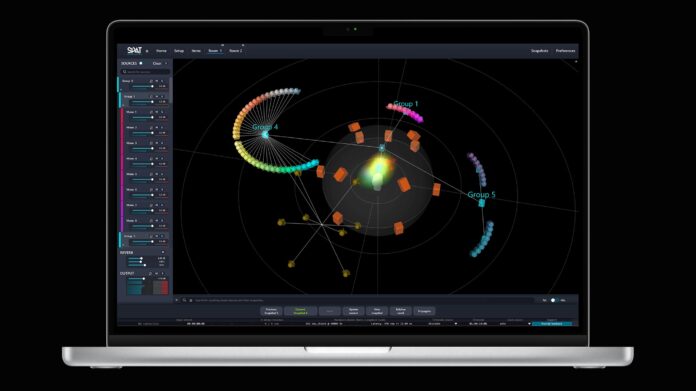Click the Relative recall button
Image resolution: width=696 pixels, height=391 pixels.
click(x=400, y=311)
